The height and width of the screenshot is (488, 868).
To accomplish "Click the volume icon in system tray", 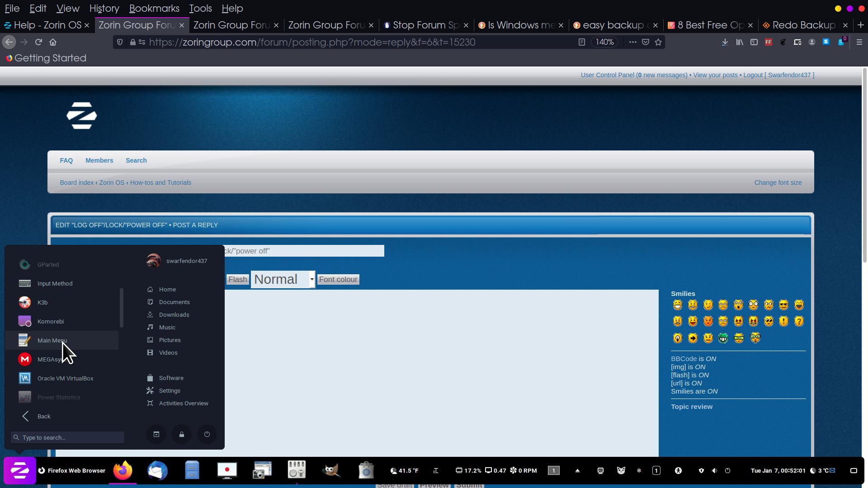I will (714, 470).
